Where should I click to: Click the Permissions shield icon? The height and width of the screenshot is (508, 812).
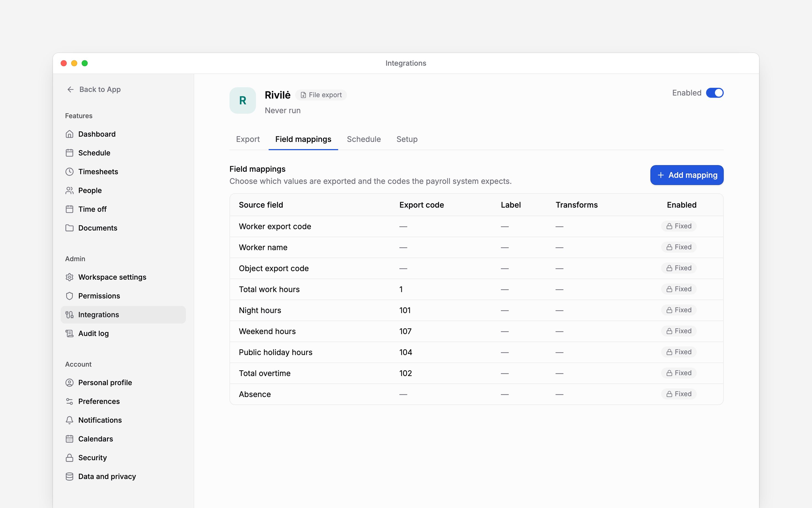pos(70,296)
